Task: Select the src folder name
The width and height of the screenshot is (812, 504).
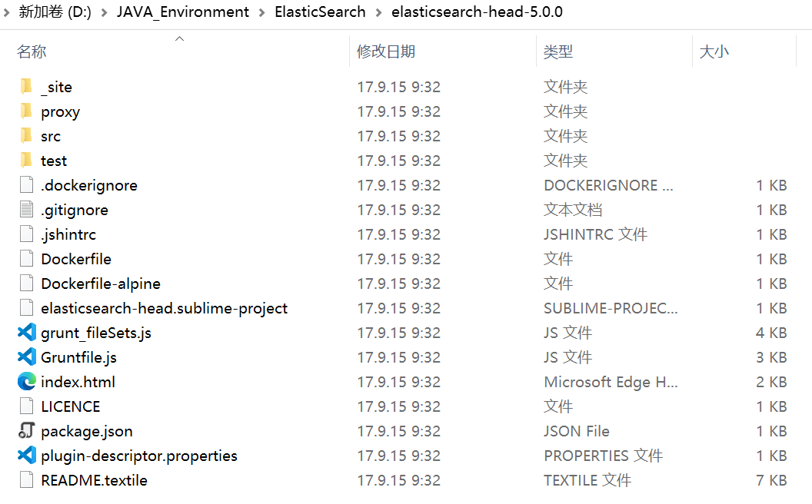Action: [x=51, y=136]
